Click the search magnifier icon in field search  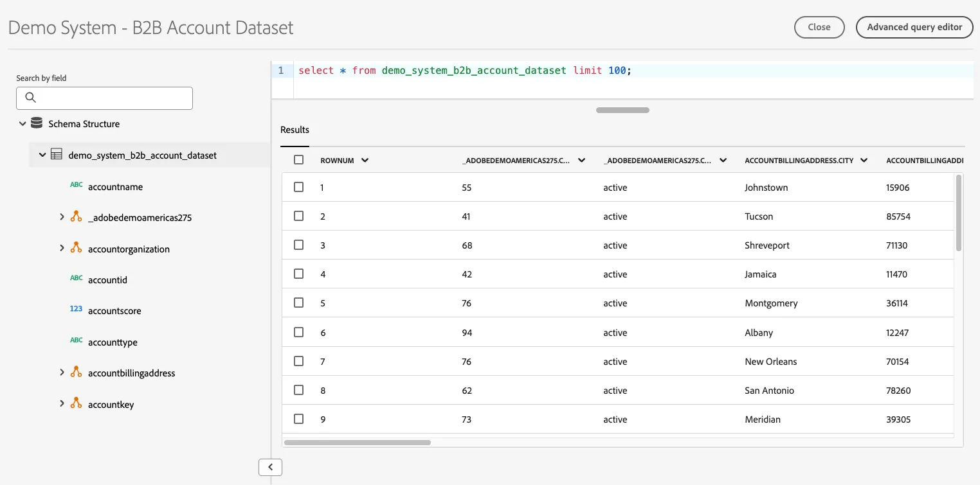30,98
